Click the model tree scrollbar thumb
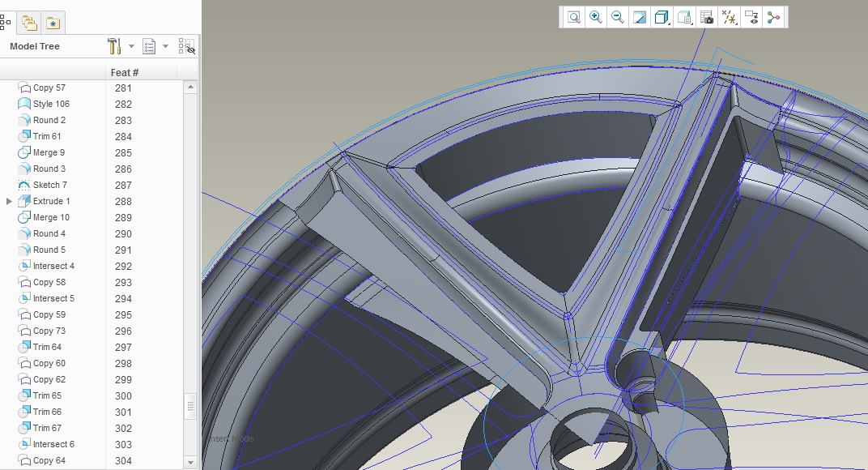This screenshot has height=470, width=868. point(190,407)
